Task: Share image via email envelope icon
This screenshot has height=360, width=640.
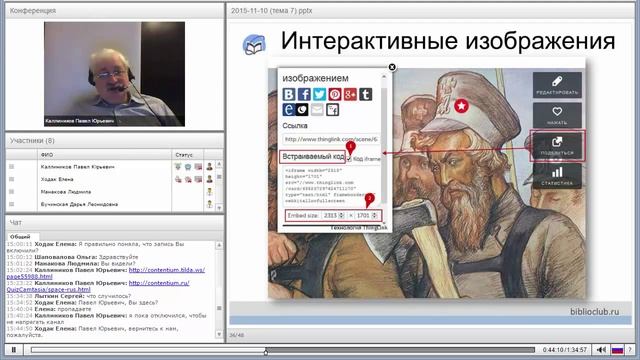Action: tap(317, 109)
